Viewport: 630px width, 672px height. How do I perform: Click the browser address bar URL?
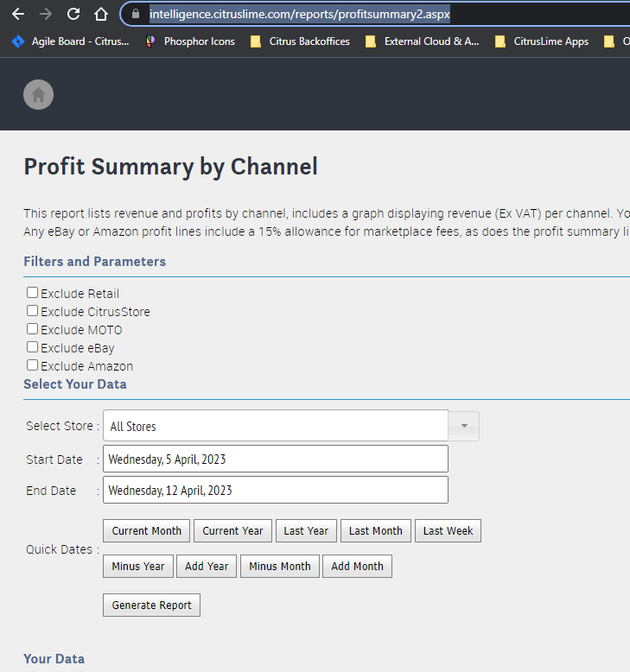(299, 14)
